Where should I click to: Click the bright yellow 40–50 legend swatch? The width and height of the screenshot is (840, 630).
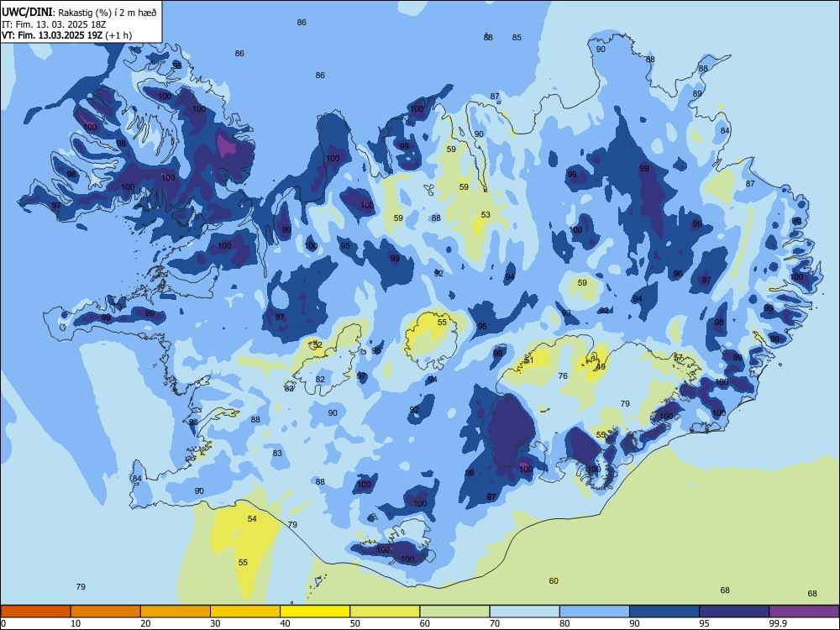(315, 612)
